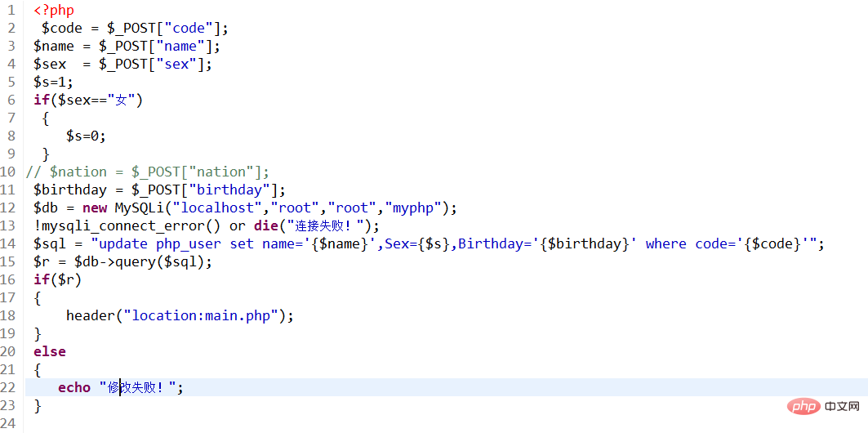Click the "sex" string on line 4
The height and width of the screenshot is (433, 868).
(x=177, y=65)
